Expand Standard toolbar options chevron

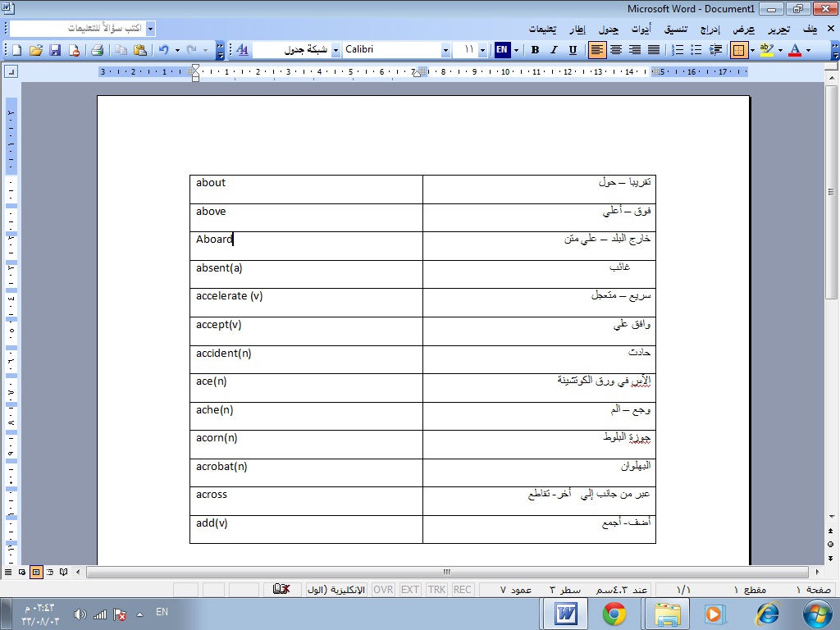click(220, 50)
